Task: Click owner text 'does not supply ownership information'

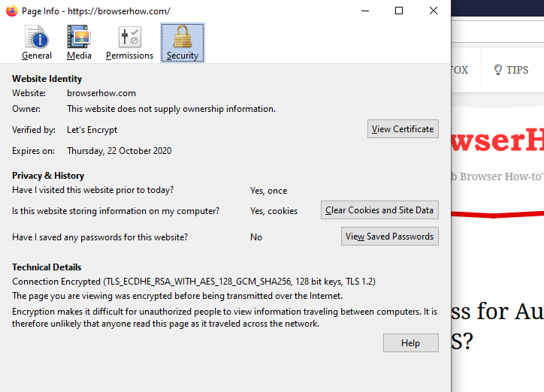Action: (196, 109)
